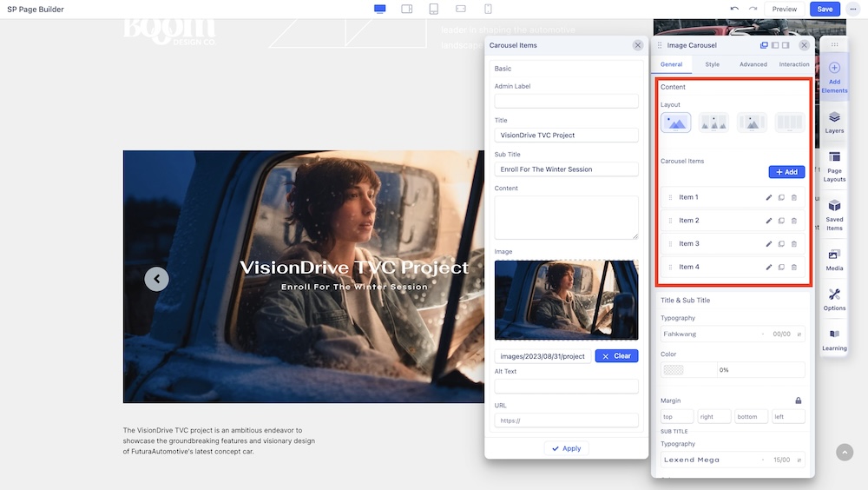Screen dimensions: 868x490
Task: Open the Layers panel in sidebar
Action: (834, 122)
